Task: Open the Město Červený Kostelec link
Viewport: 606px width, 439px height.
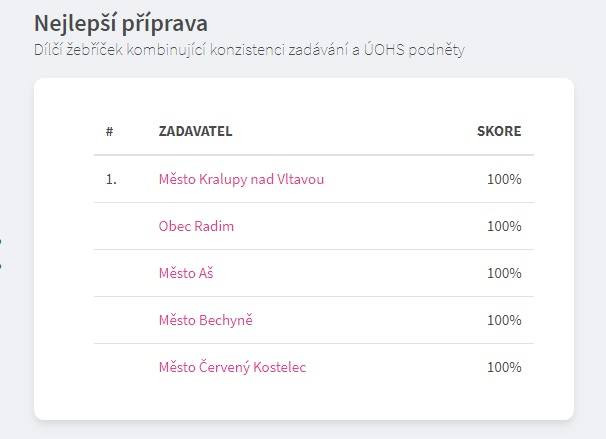Action: tap(232, 367)
